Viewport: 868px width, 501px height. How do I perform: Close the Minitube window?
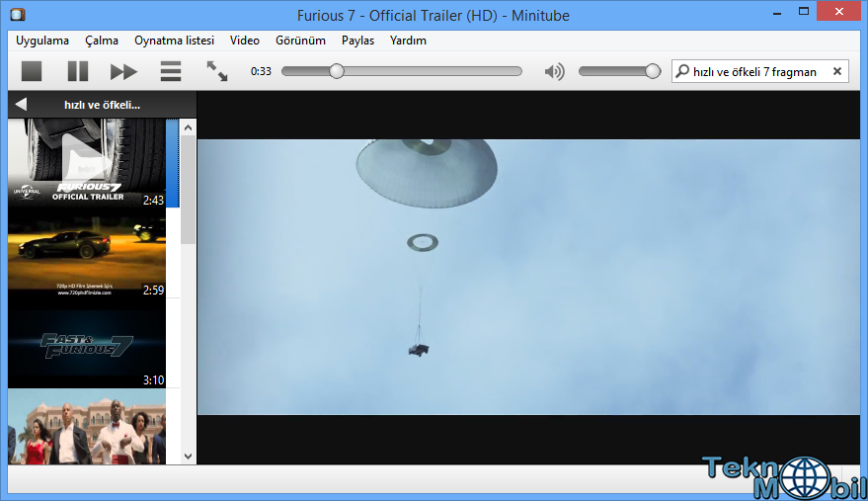tap(838, 11)
